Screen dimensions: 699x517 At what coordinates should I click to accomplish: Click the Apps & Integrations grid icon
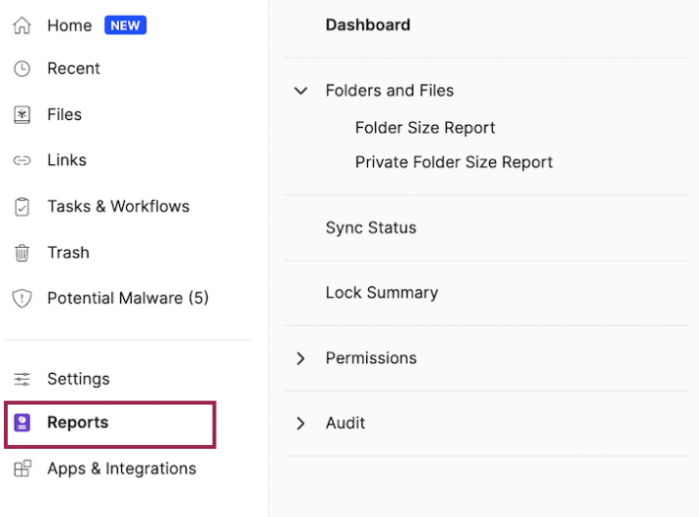[x=22, y=469]
